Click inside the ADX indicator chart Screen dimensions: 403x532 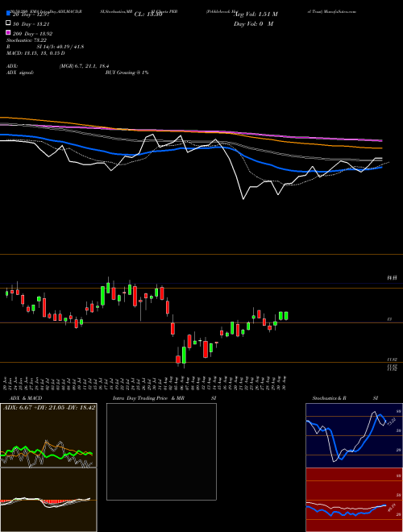click(x=48, y=435)
